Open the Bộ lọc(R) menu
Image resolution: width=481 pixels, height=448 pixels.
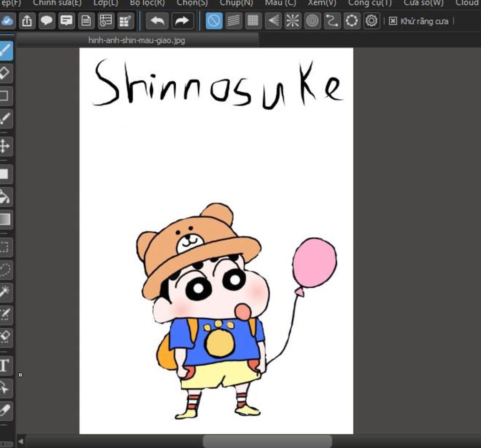pos(147,3)
